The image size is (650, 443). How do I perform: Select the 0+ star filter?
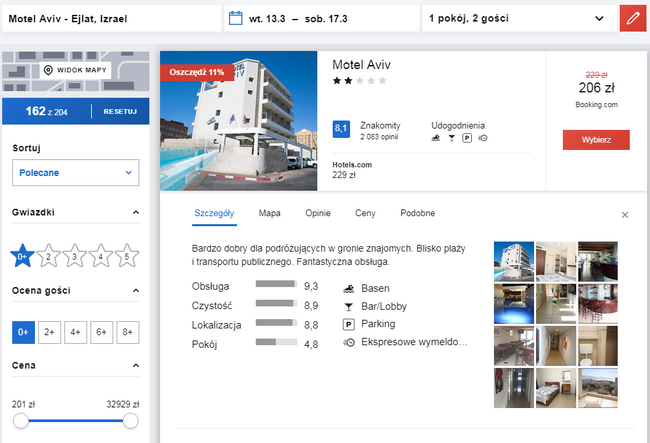(22, 256)
